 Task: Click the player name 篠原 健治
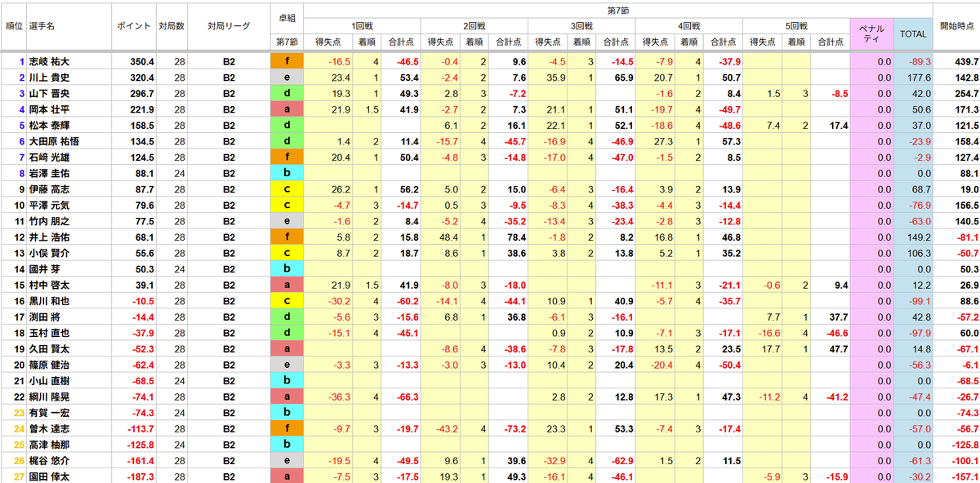[49, 365]
